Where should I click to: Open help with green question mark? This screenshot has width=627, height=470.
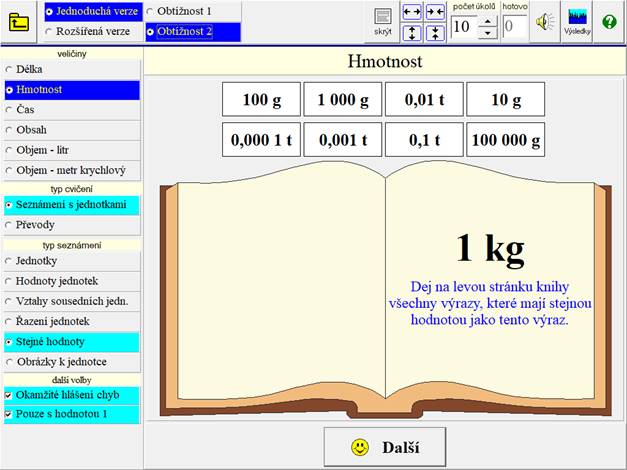click(609, 22)
